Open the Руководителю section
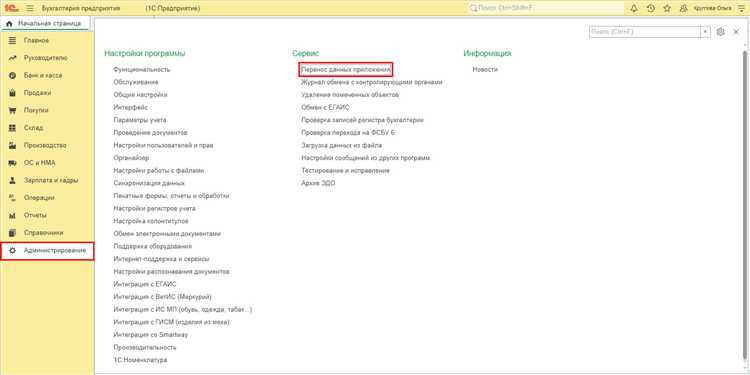The width and height of the screenshot is (750, 375). coord(45,58)
